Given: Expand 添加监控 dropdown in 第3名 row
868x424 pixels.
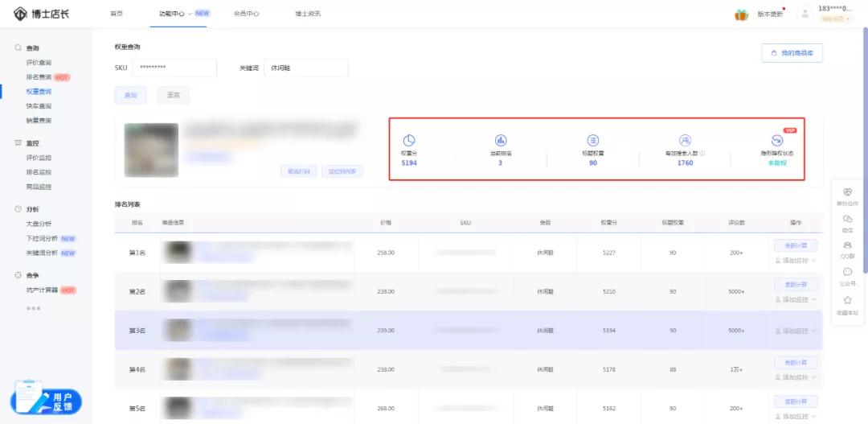Looking at the screenshot, I should (796, 331).
